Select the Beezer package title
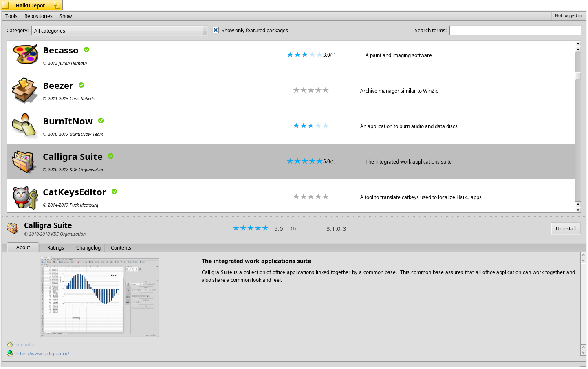This screenshot has width=588, height=369. [x=58, y=86]
